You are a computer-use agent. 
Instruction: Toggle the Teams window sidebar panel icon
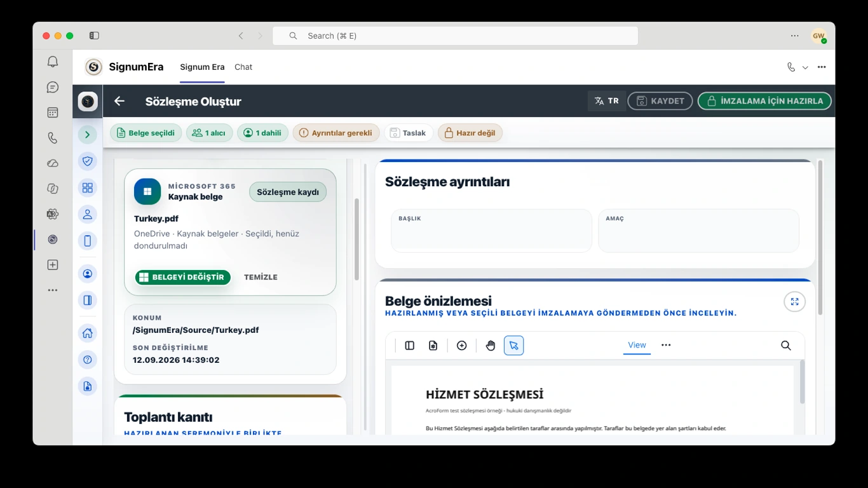pyautogui.click(x=94, y=36)
